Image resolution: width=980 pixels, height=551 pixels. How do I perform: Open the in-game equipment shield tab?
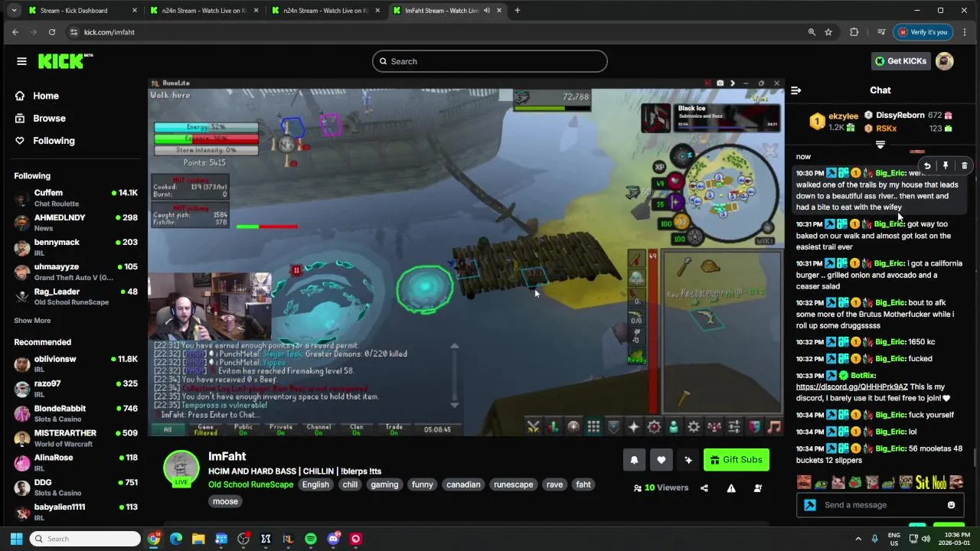click(613, 427)
